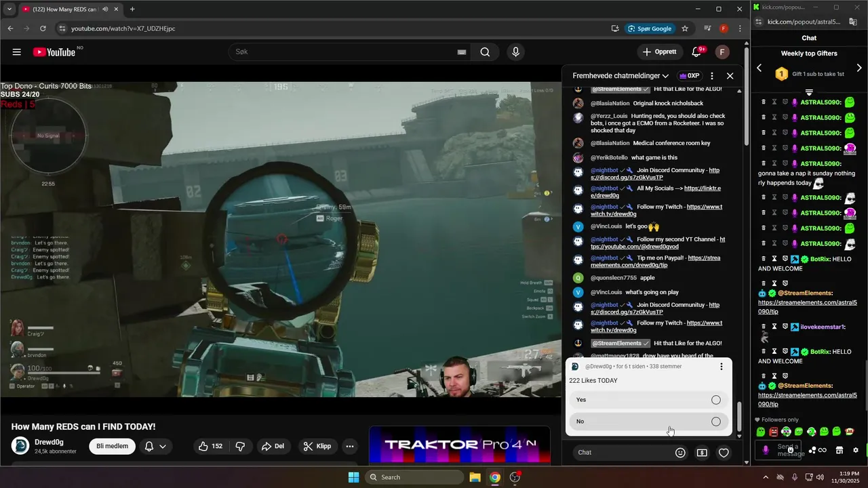
Task: Click Spør Google button in address bar
Action: (650, 28)
